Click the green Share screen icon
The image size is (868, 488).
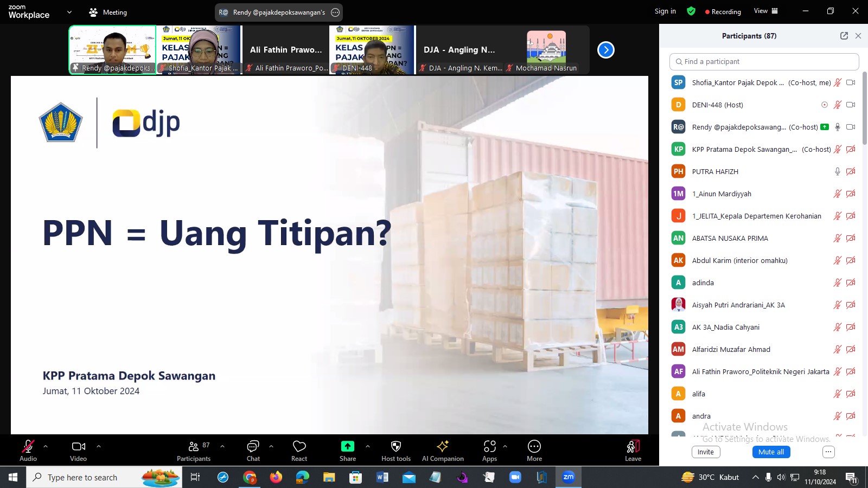tap(347, 446)
